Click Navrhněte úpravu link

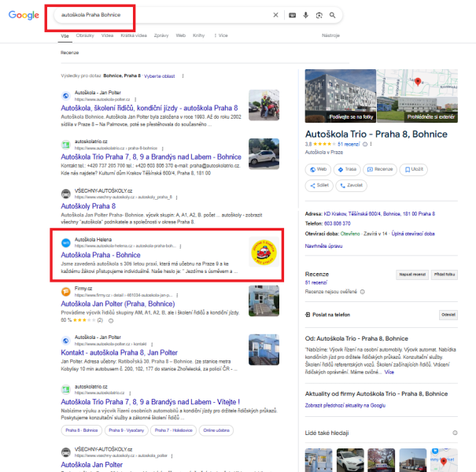tap(323, 246)
